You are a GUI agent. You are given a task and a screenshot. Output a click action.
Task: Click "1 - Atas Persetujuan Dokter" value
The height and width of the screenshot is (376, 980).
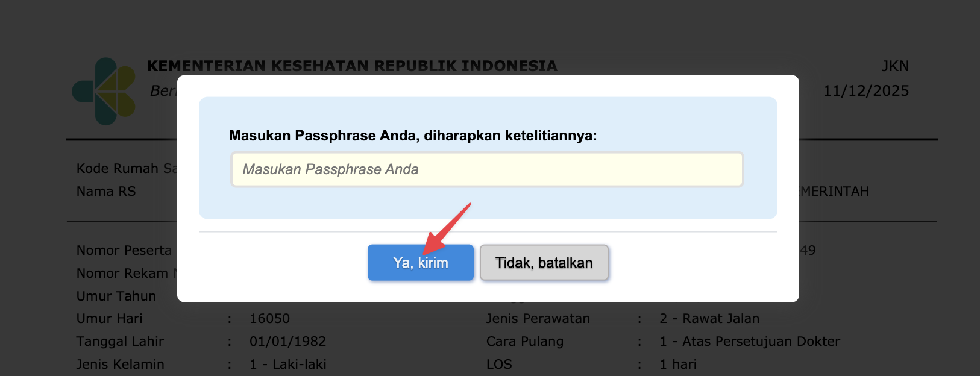click(x=749, y=342)
